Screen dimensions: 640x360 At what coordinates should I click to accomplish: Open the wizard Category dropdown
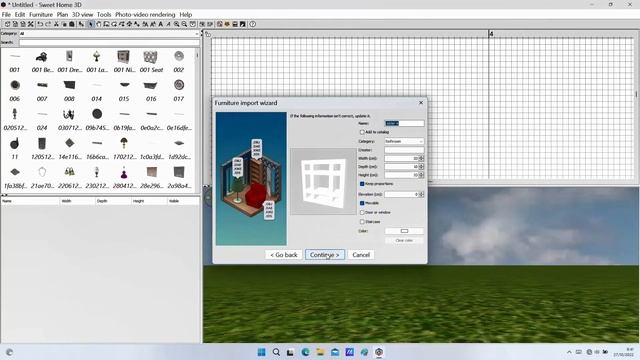pos(404,141)
